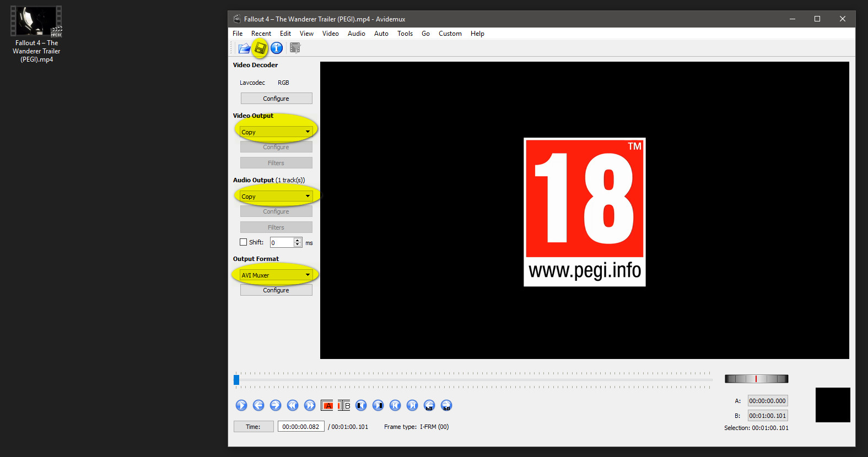Screen dimensions: 868x457
Task: Open the Auto menu
Action: pos(381,34)
